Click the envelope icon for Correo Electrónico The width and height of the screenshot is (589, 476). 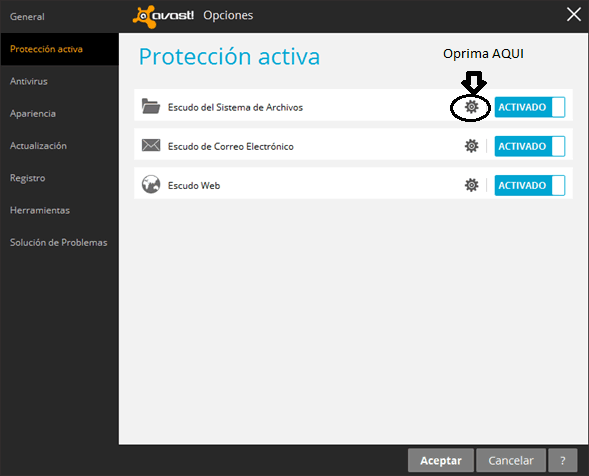pos(151,145)
